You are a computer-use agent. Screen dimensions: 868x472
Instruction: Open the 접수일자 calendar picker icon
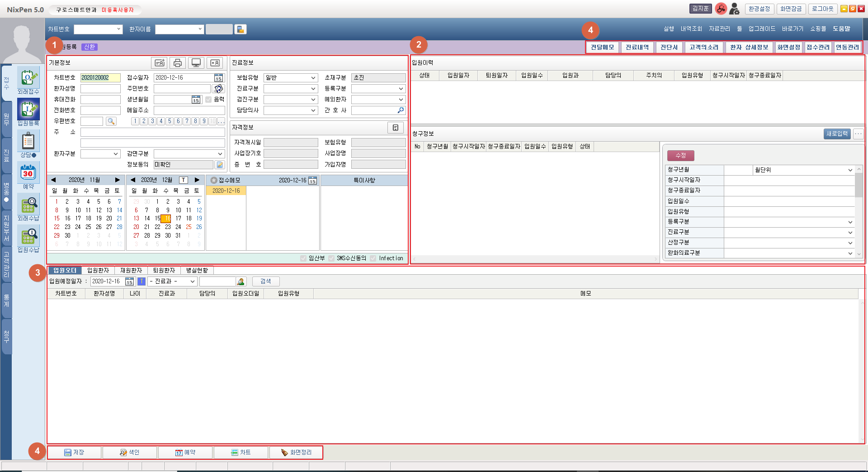pyautogui.click(x=218, y=78)
